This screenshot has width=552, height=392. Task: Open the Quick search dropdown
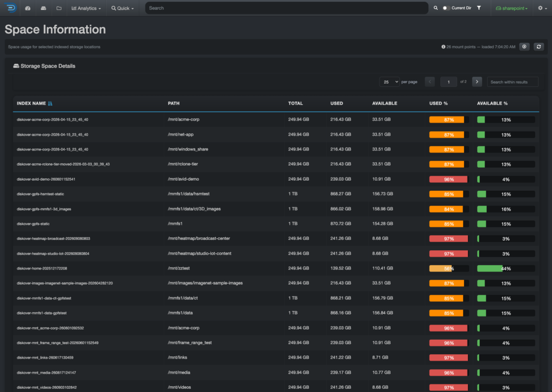tap(122, 8)
